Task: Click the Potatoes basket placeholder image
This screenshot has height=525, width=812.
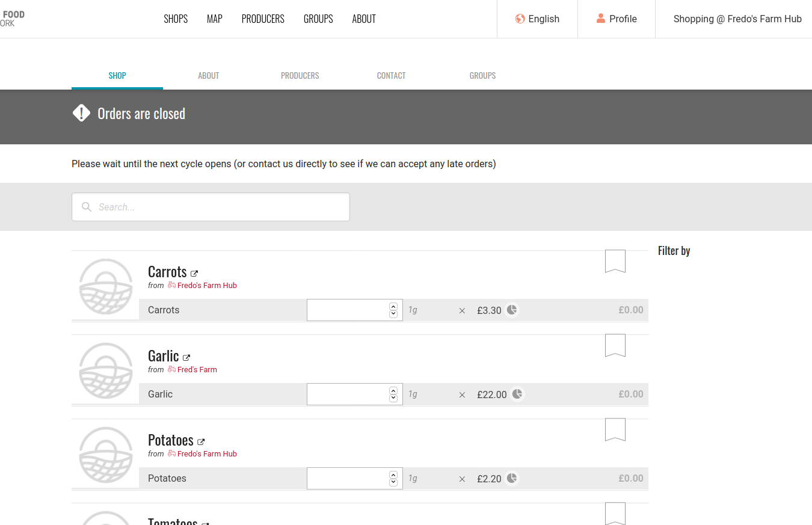Action: [106, 455]
